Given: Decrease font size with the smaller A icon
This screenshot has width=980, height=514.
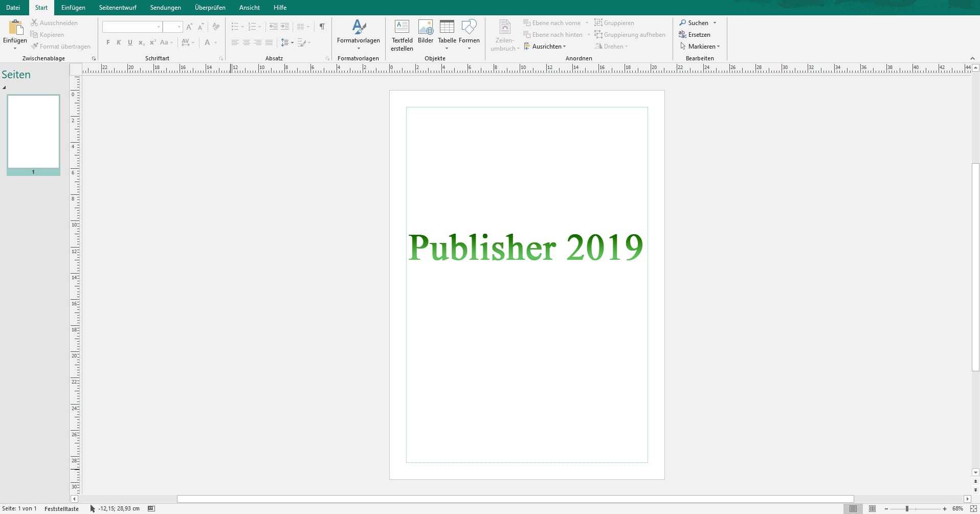Looking at the screenshot, I should (201, 27).
